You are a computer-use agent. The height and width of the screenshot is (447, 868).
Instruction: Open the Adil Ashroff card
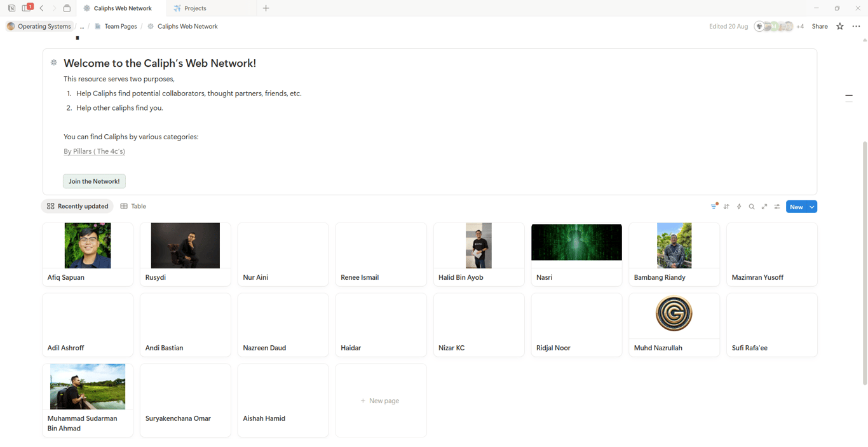coord(88,325)
